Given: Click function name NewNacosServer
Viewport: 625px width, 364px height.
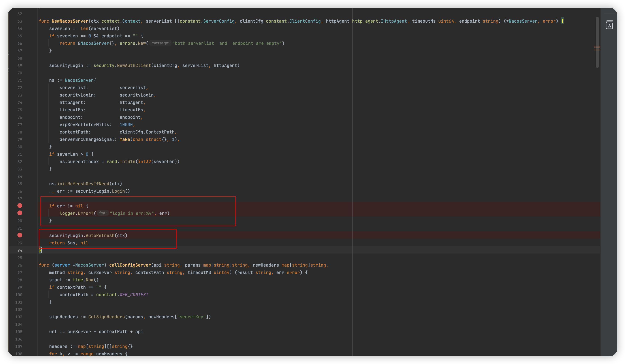Looking at the screenshot, I should (x=70, y=21).
